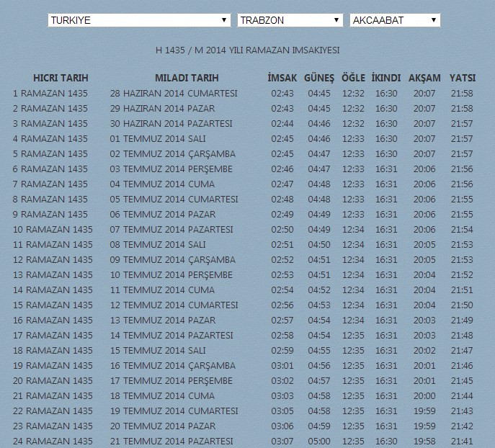Click the İKINDI column header
495x448 pixels.
tap(386, 78)
